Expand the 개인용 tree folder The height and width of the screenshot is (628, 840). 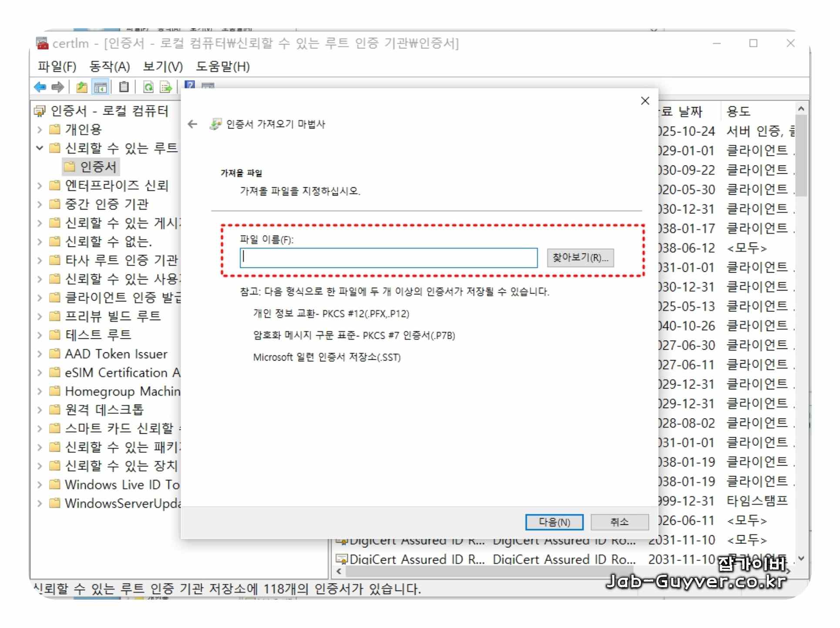click(40, 129)
